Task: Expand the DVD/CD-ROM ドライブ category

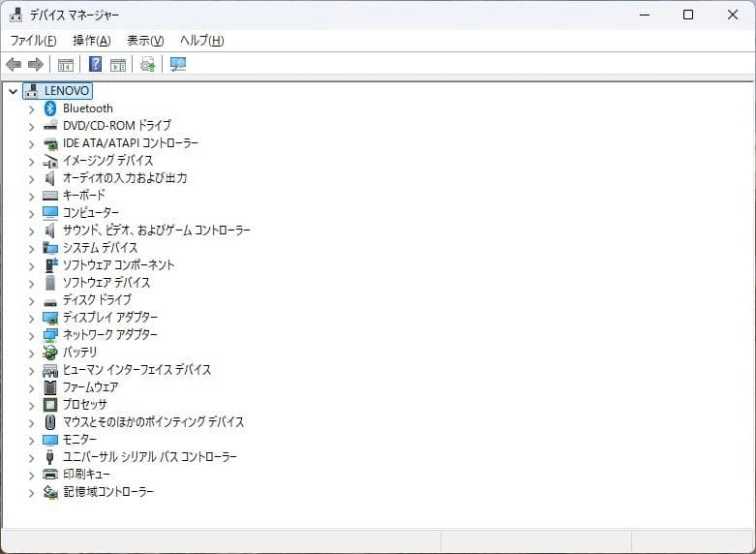Action: [x=31, y=127]
